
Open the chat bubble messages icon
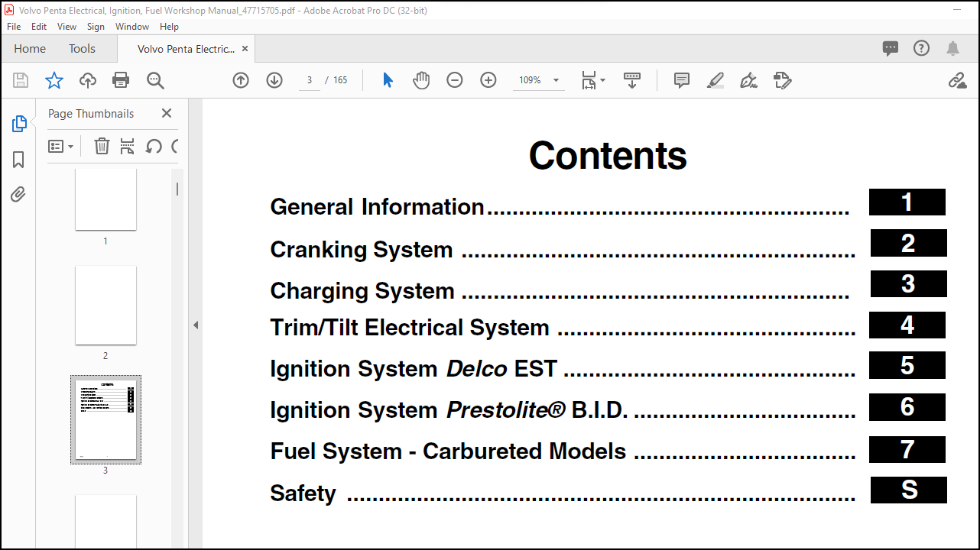(x=891, y=49)
